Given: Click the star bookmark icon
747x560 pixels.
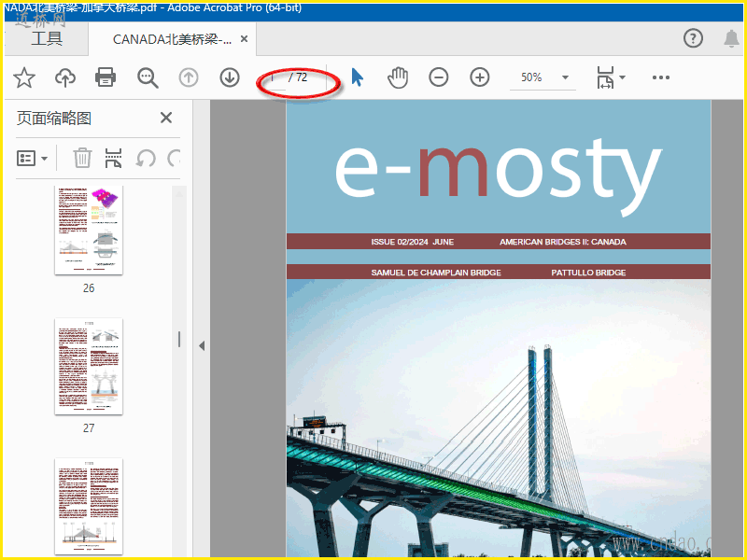Looking at the screenshot, I should click(24, 77).
